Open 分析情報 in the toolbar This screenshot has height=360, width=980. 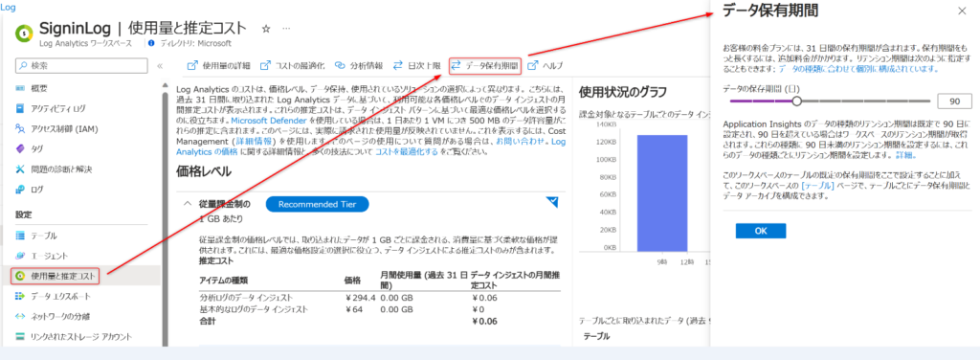click(359, 66)
